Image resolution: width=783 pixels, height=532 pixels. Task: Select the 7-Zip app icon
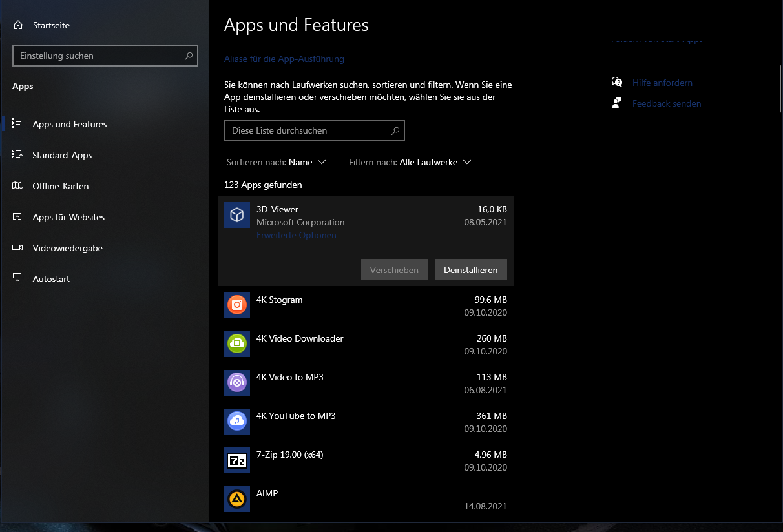(237, 460)
